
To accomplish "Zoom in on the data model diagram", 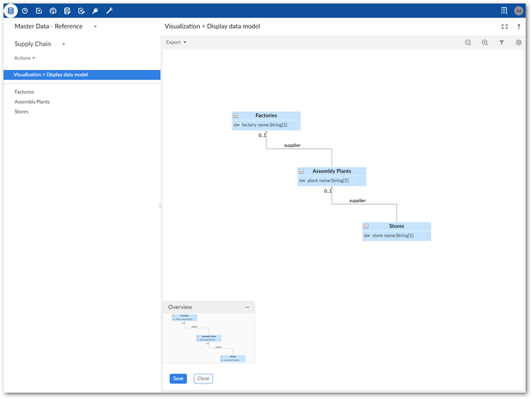I will point(485,42).
